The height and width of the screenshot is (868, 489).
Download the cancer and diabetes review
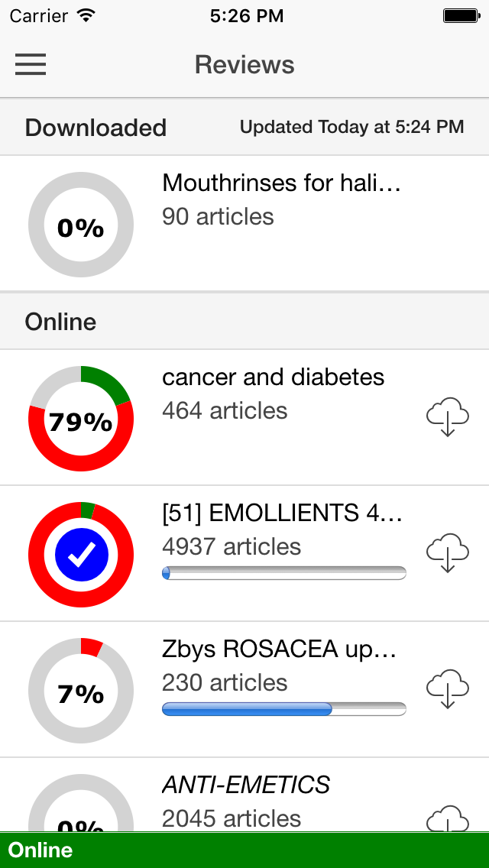tap(448, 416)
